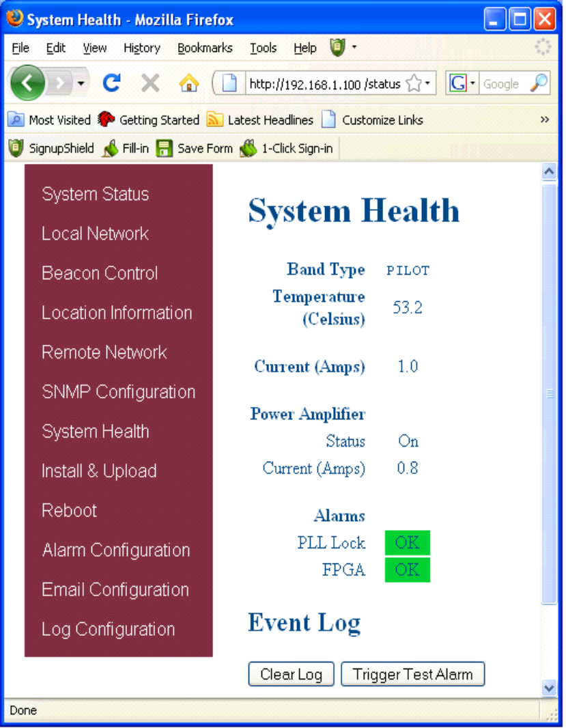566x728 pixels.
Task: Go to SNMP Configuration
Action: point(118,391)
